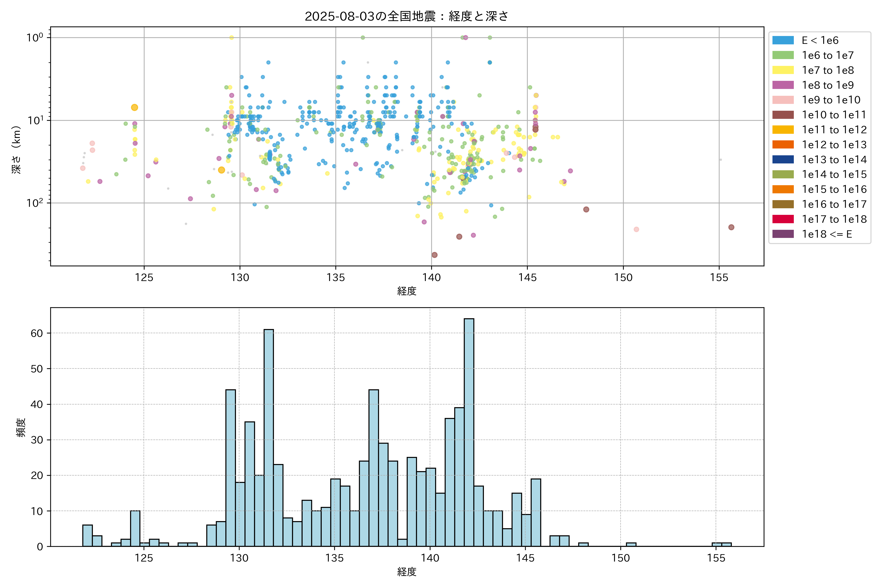Click the blue 'E < 1e6' legend swatch
The image size is (882, 588).
click(783, 40)
